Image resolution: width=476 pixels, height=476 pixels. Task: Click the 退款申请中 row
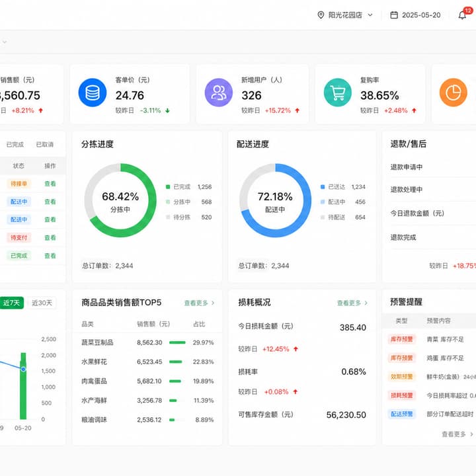pyautogui.click(x=429, y=167)
